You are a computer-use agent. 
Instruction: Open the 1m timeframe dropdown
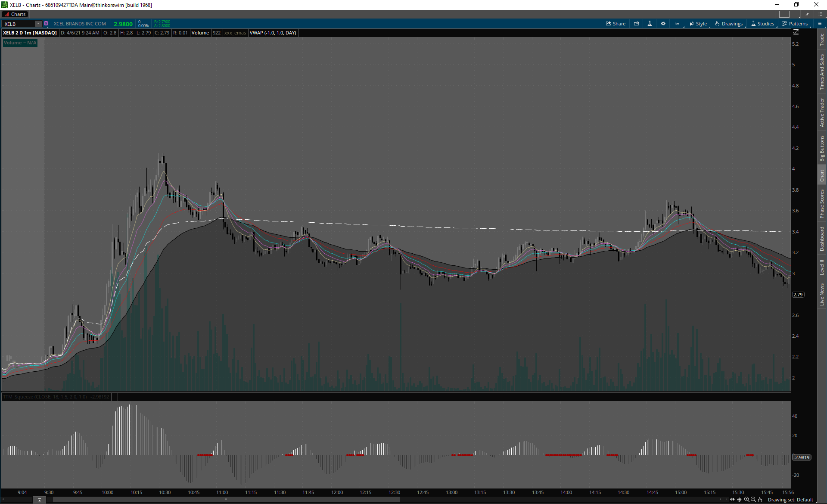click(x=678, y=24)
